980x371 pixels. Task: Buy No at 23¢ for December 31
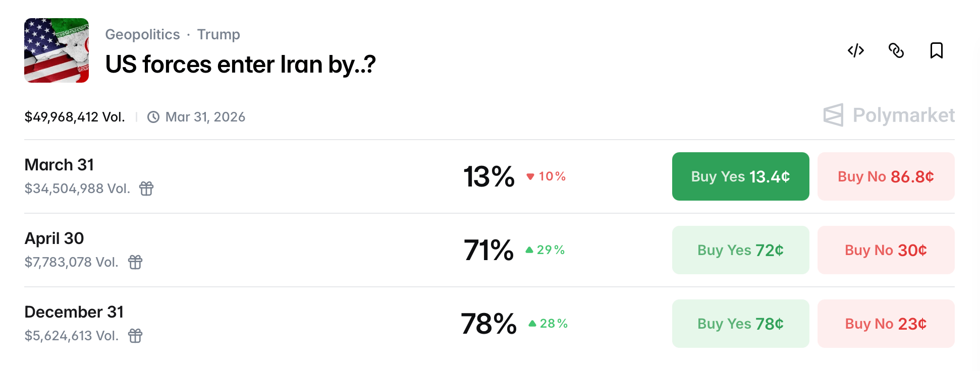885,323
